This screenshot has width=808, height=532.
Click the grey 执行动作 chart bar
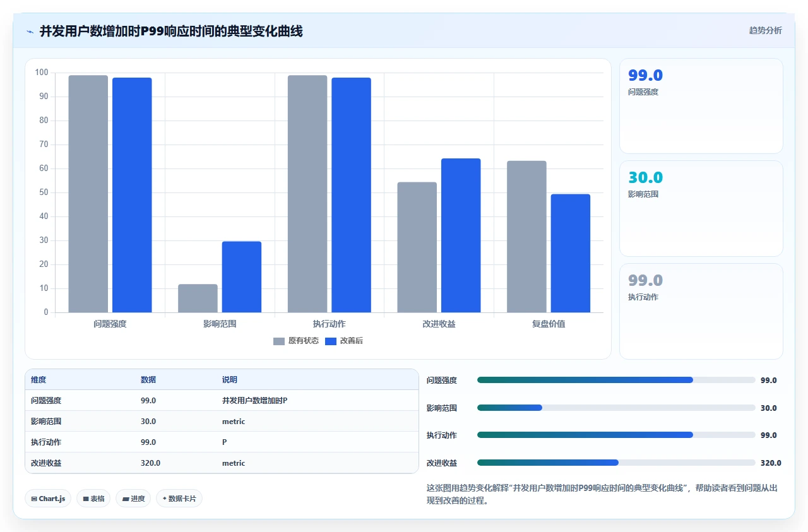coord(307,194)
